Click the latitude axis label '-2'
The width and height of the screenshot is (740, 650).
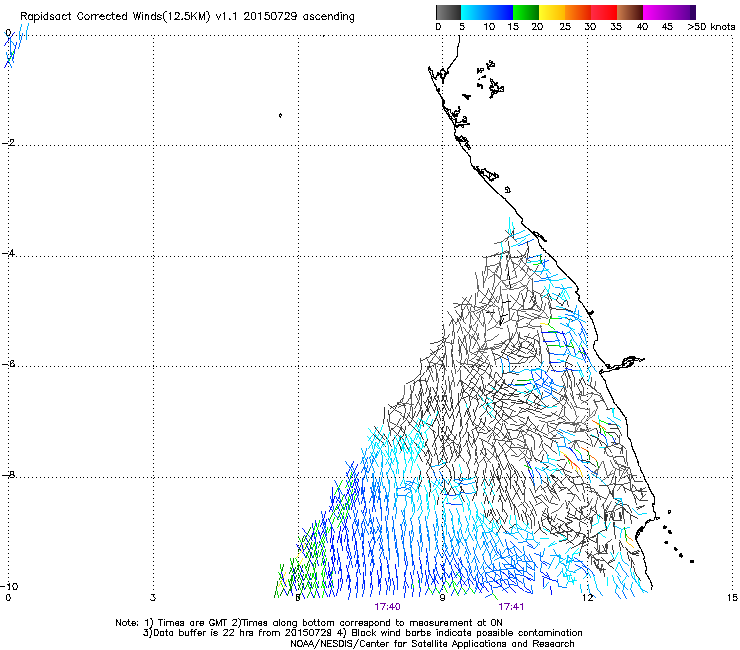point(8,142)
